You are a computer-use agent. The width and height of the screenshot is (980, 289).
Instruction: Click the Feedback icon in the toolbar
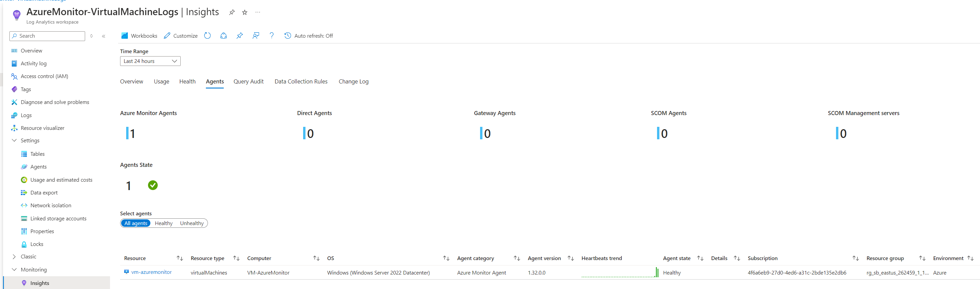(x=256, y=36)
